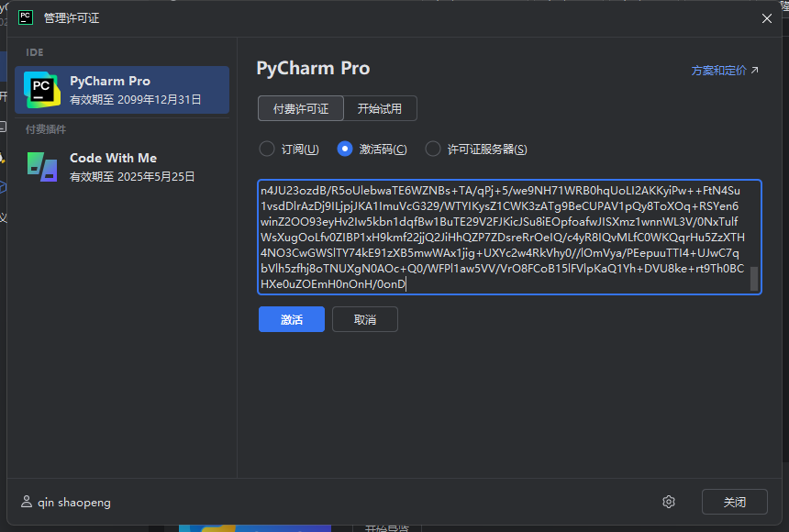Select the 许可证服务器 (License server) radio button
Image resolution: width=789 pixels, height=532 pixels.
coord(433,149)
